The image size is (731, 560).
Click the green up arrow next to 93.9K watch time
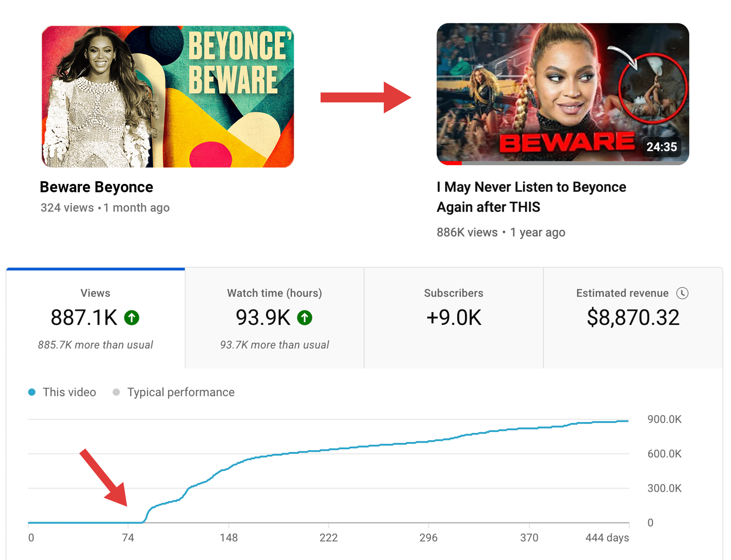305,317
